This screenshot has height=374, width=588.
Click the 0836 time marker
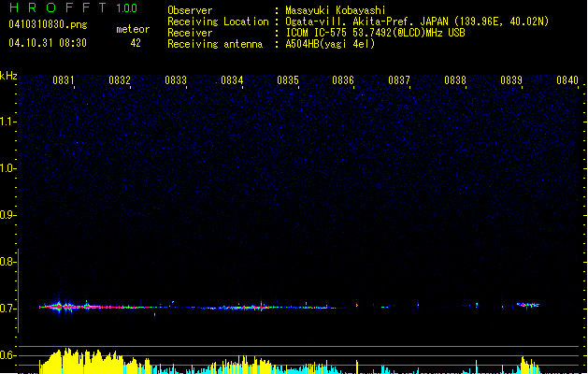[x=343, y=80]
